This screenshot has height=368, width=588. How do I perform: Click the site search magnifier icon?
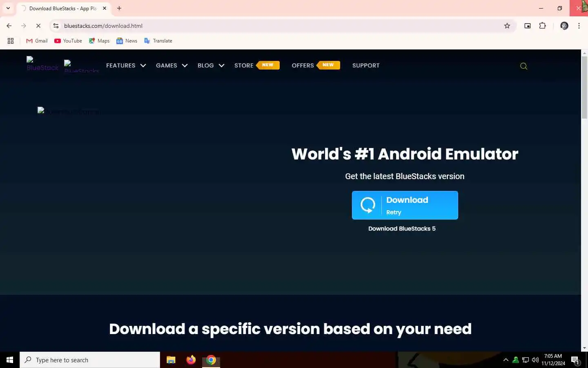coord(523,66)
